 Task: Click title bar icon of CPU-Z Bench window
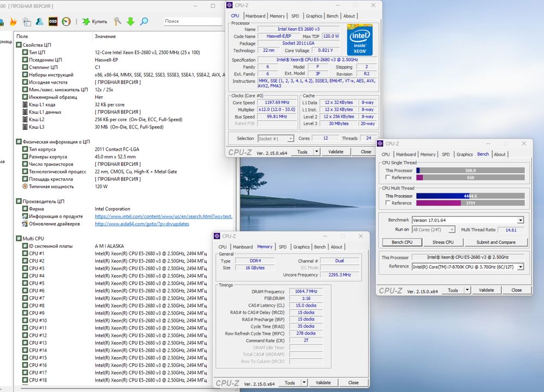point(380,144)
